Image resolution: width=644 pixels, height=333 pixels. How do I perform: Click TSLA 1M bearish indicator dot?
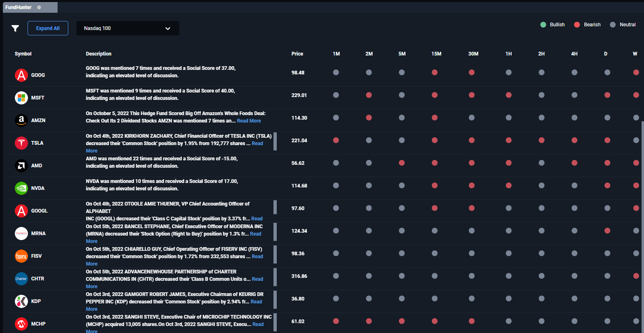[336, 140]
